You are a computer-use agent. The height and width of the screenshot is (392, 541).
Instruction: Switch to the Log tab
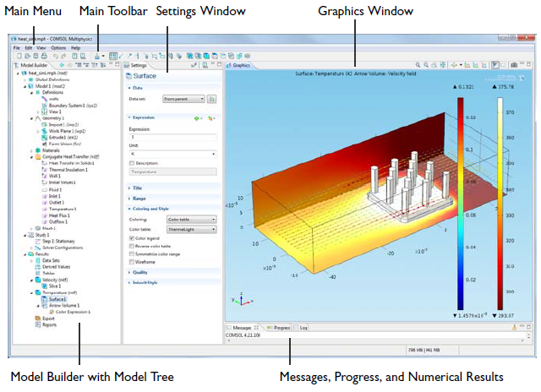301,328
